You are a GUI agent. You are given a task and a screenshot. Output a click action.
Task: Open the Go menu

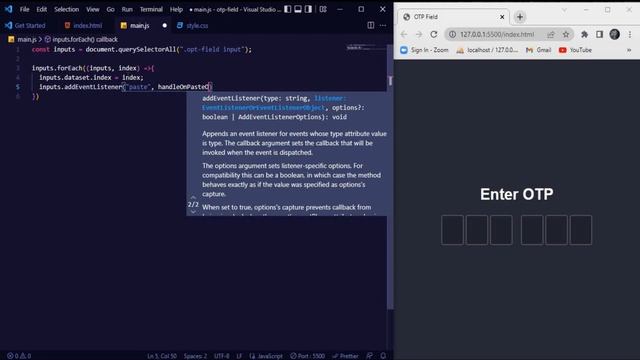[x=111, y=9]
